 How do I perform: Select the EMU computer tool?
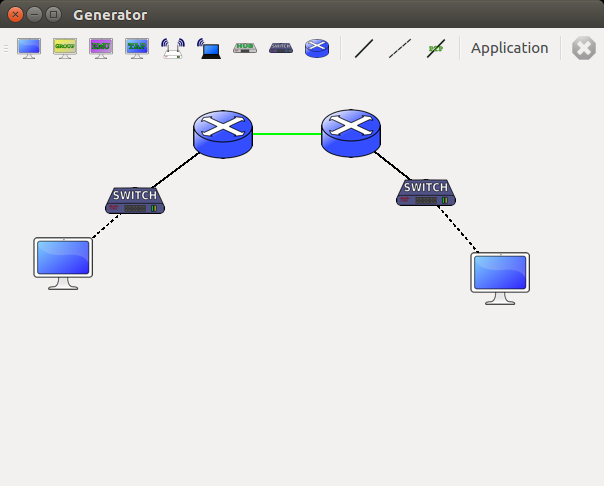[x=101, y=48]
